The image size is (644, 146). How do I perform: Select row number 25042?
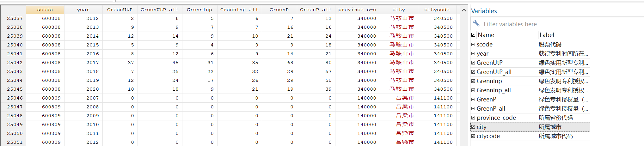13,63
